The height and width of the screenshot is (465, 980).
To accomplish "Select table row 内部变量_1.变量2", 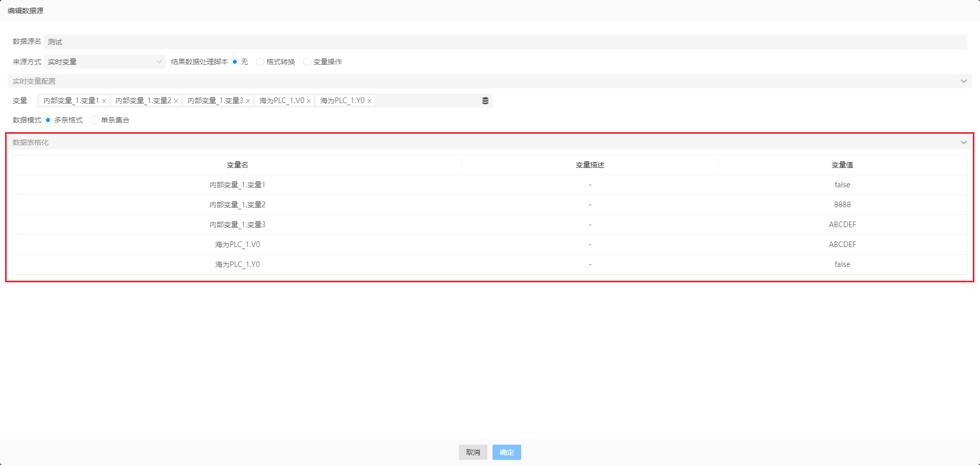I will pyautogui.click(x=490, y=205).
